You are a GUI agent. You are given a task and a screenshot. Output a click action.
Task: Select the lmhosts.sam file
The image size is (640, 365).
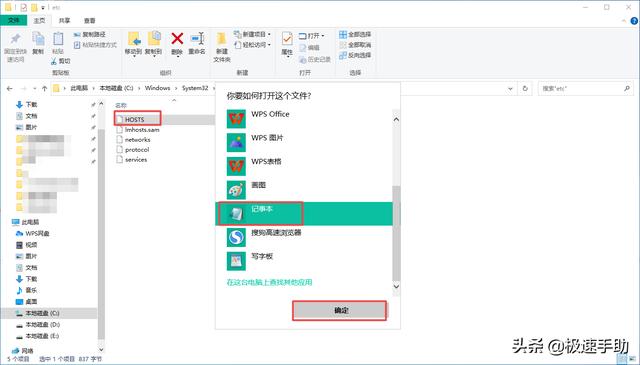pyautogui.click(x=138, y=129)
